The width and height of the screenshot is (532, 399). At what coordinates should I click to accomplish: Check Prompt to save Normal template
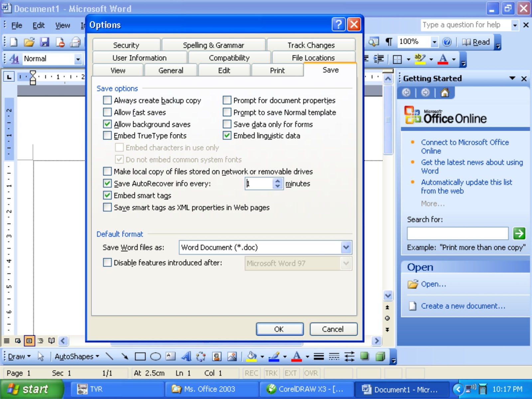tap(227, 112)
